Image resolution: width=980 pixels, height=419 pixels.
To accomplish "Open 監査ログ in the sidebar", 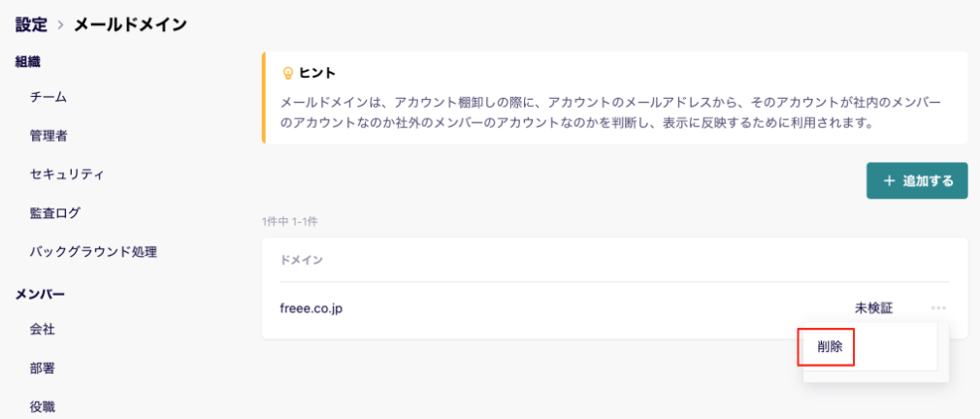I will (55, 213).
